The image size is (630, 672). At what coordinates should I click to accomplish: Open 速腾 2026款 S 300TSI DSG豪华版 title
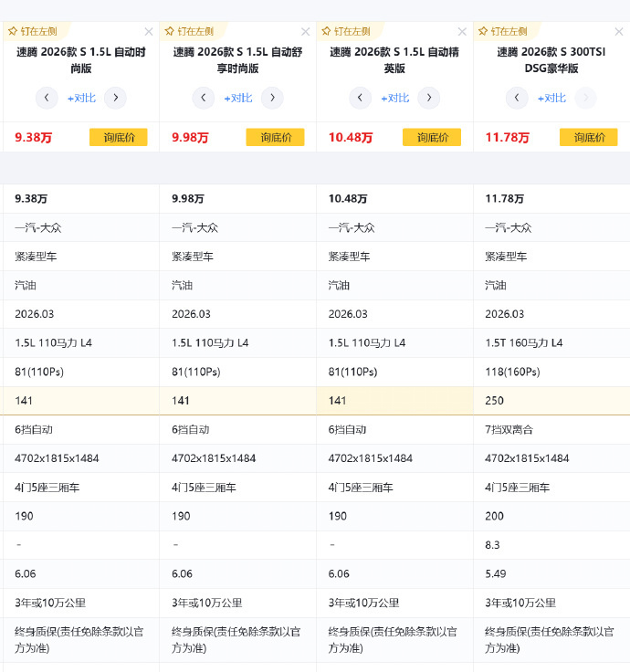pyautogui.click(x=551, y=60)
